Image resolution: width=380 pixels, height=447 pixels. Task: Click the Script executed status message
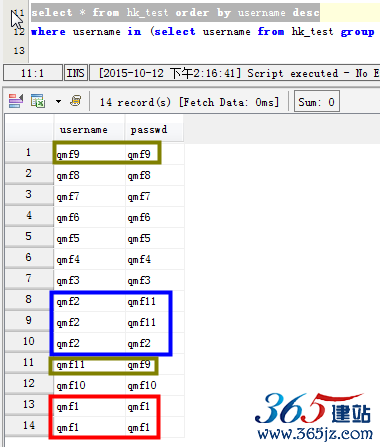293,73
